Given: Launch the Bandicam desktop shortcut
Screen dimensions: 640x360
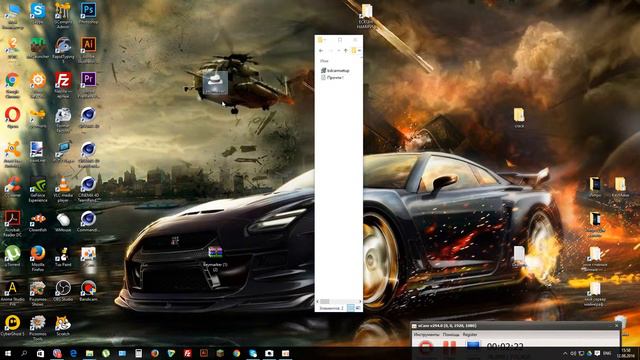Looking at the screenshot, I should 88,291.
